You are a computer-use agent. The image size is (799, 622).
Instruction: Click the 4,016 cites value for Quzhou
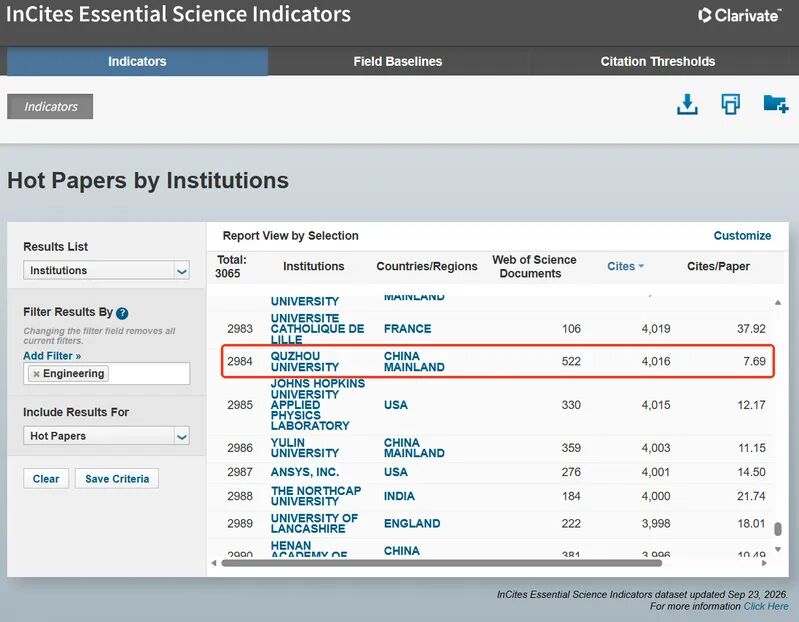656,361
